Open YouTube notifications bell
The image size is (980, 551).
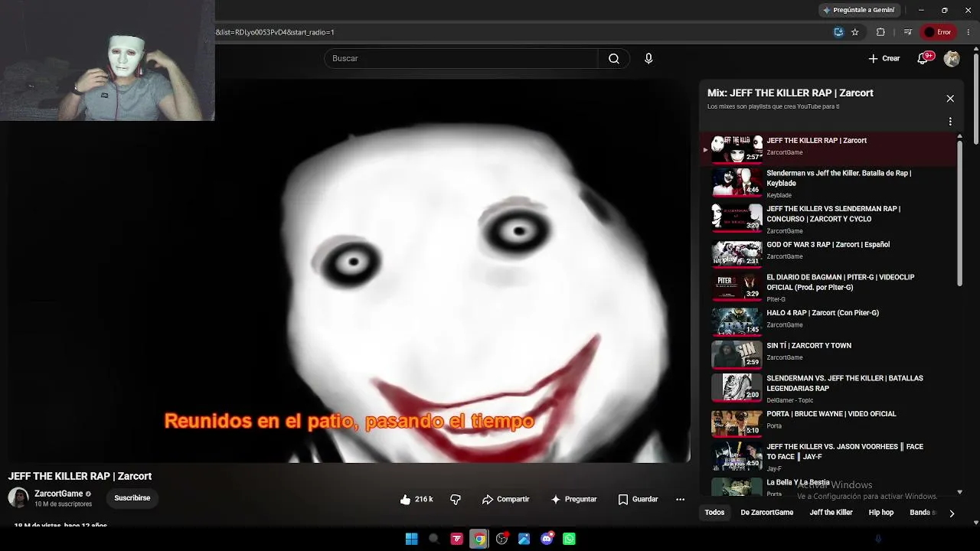(x=923, y=59)
